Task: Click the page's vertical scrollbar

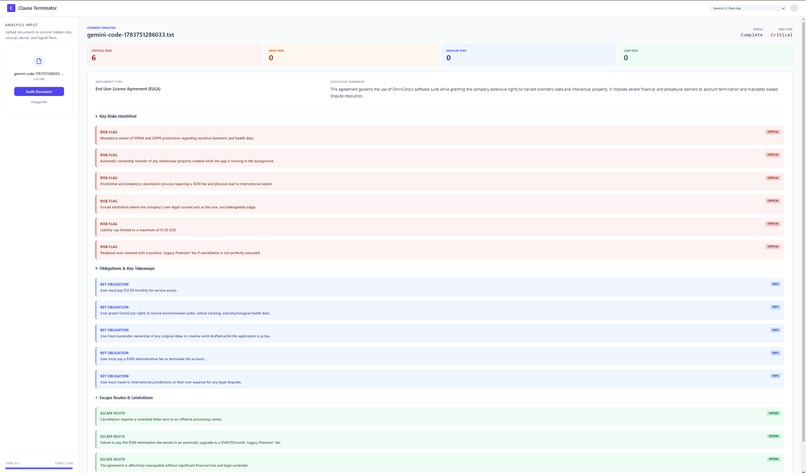Action: [x=803, y=231]
